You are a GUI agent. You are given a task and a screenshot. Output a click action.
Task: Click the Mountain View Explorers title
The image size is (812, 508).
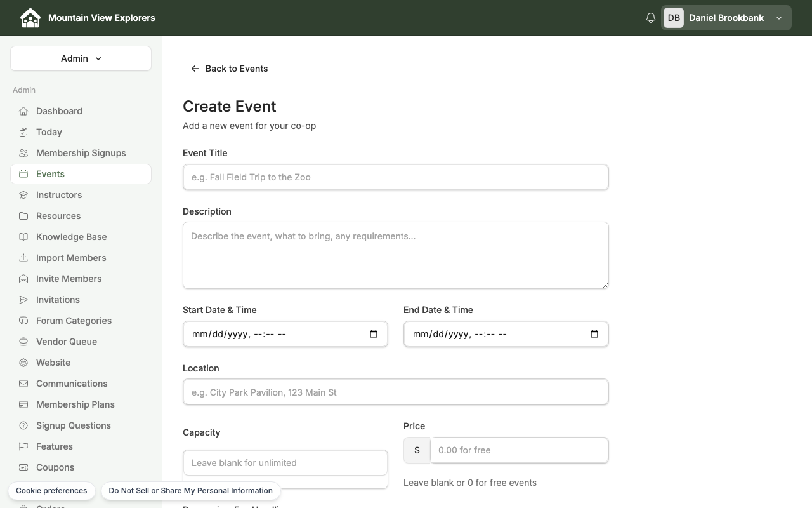coord(101,18)
